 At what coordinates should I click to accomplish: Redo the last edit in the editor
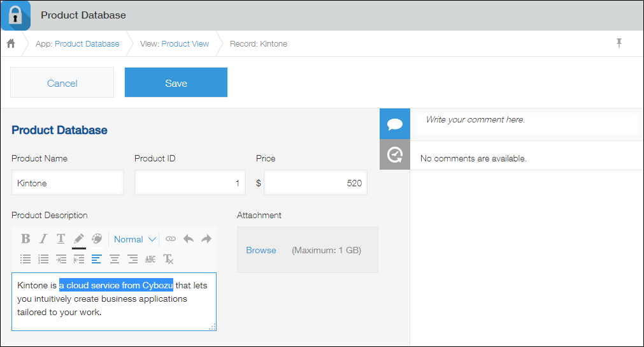(206, 239)
